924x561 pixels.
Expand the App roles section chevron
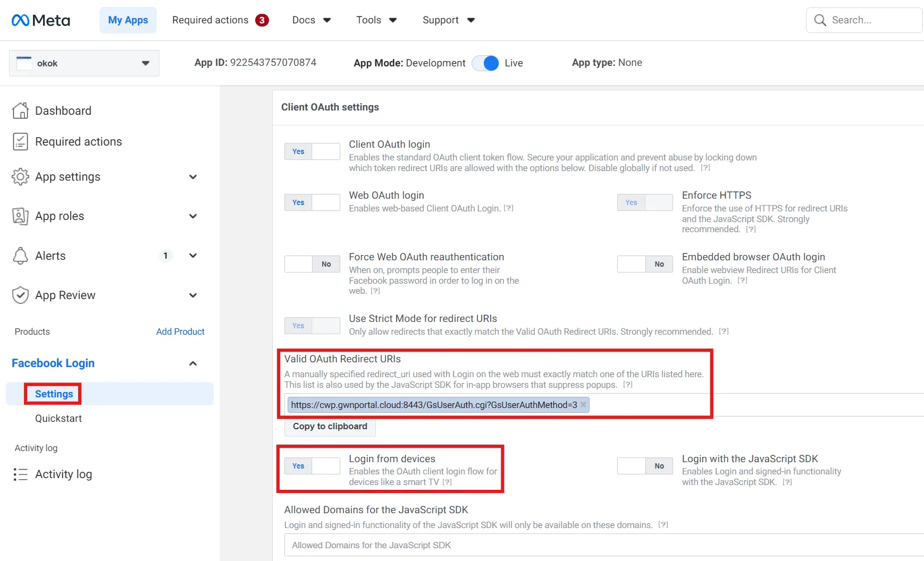click(x=193, y=216)
